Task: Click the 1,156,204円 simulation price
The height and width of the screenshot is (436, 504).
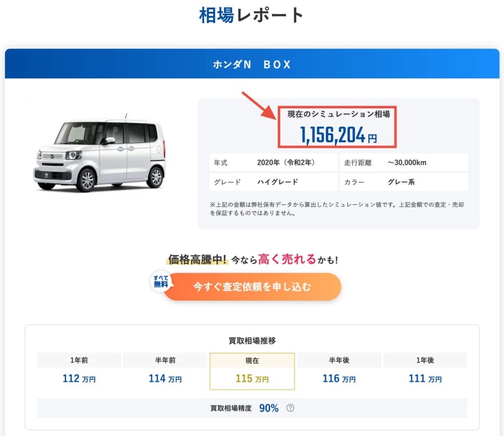Action: [339, 134]
